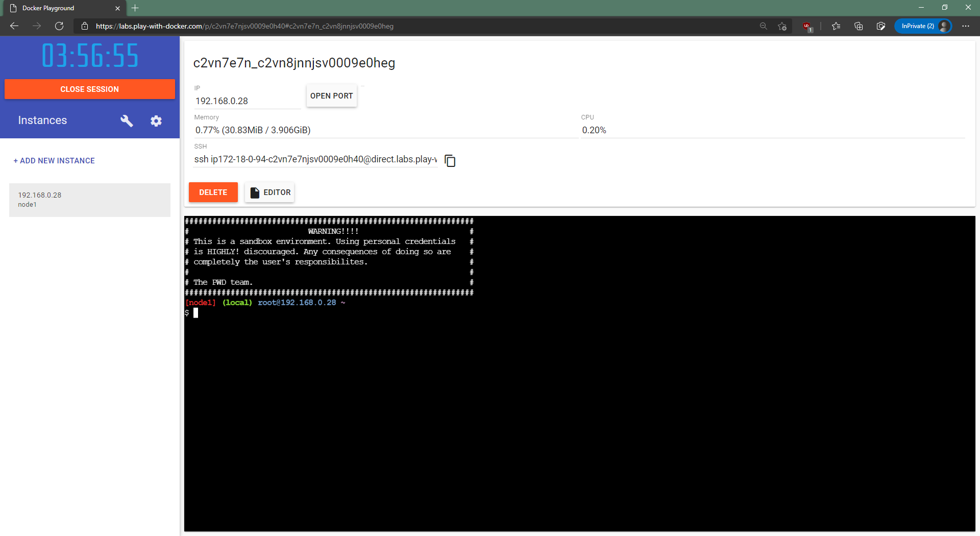
Task: View site information lock icon
Action: 85,26
